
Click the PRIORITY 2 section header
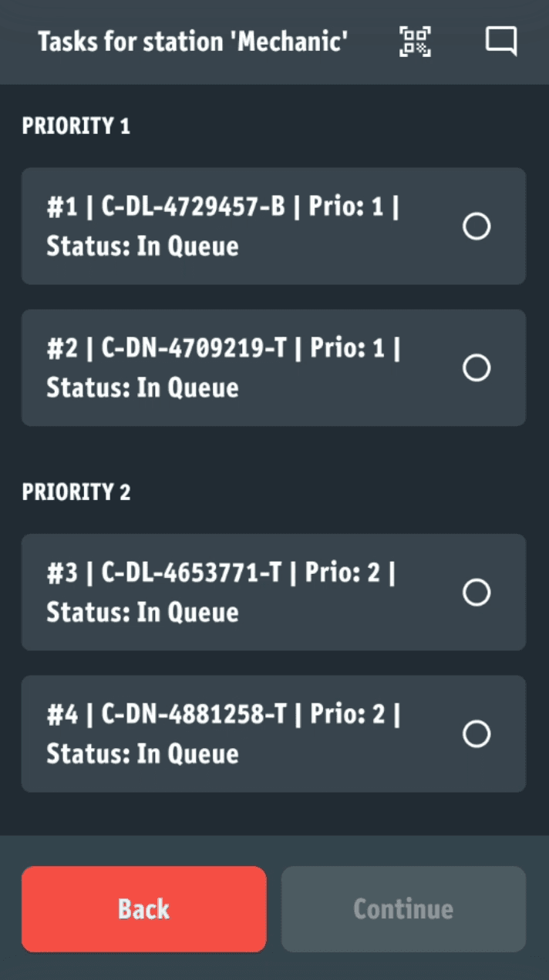pos(76,492)
